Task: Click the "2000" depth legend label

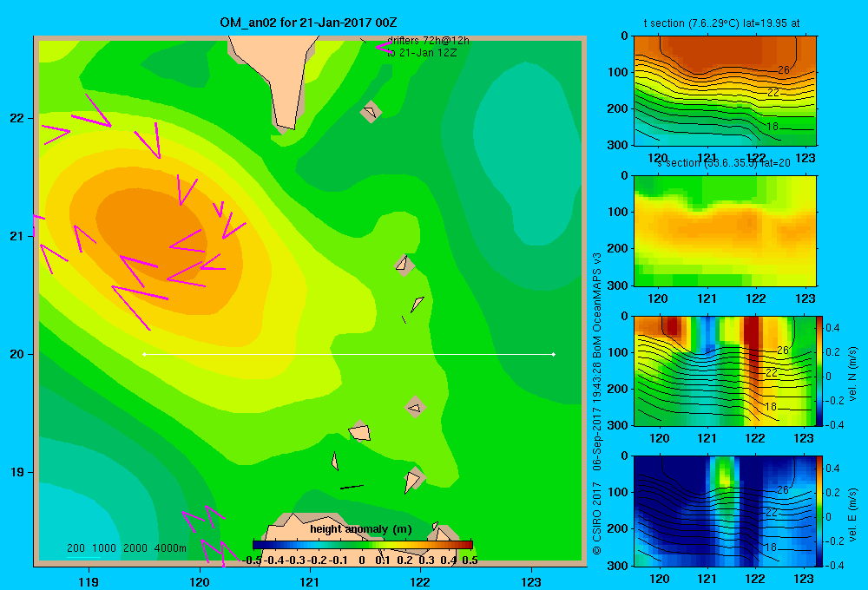Action: point(135,548)
